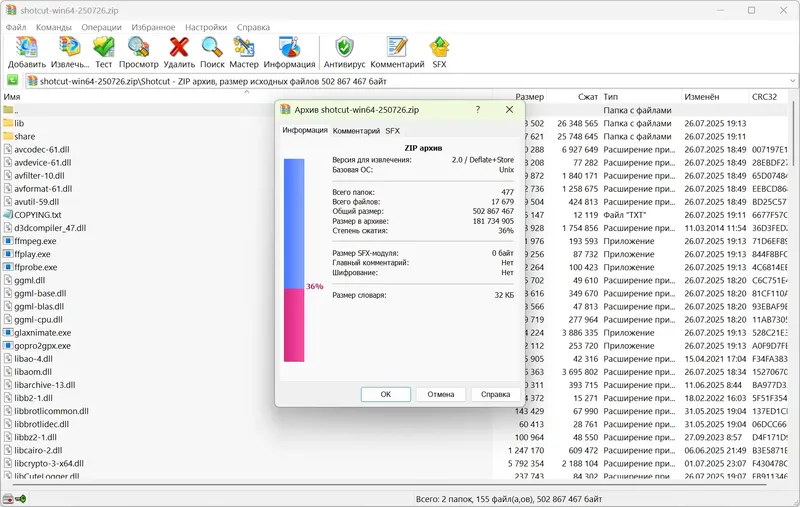This screenshot has width=800, height=507.
Task: Open the Избранное menu
Action: coord(153,27)
